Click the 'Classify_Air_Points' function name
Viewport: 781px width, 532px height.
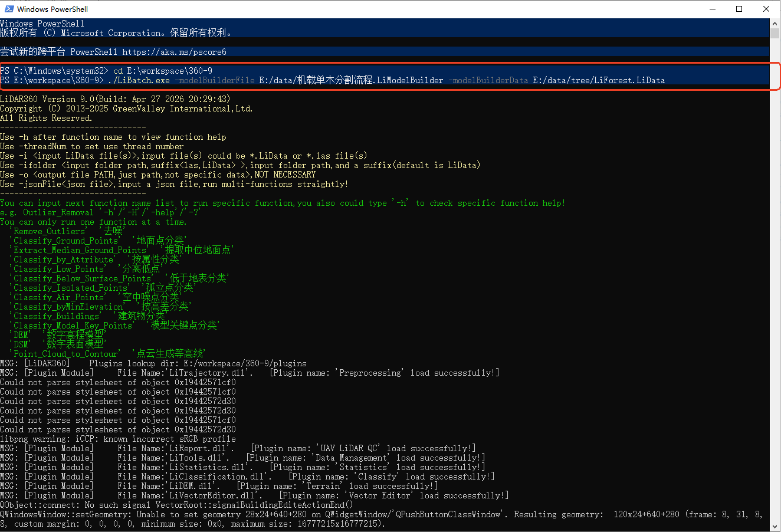pyautogui.click(x=59, y=297)
